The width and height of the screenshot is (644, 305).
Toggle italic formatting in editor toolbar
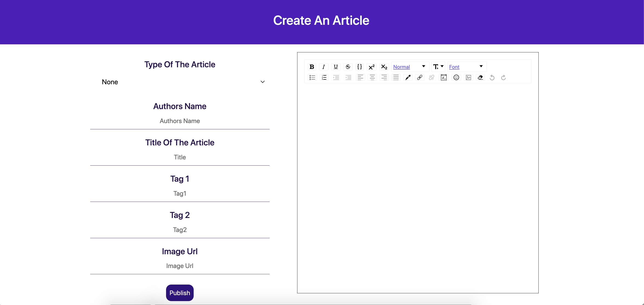pos(324,67)
